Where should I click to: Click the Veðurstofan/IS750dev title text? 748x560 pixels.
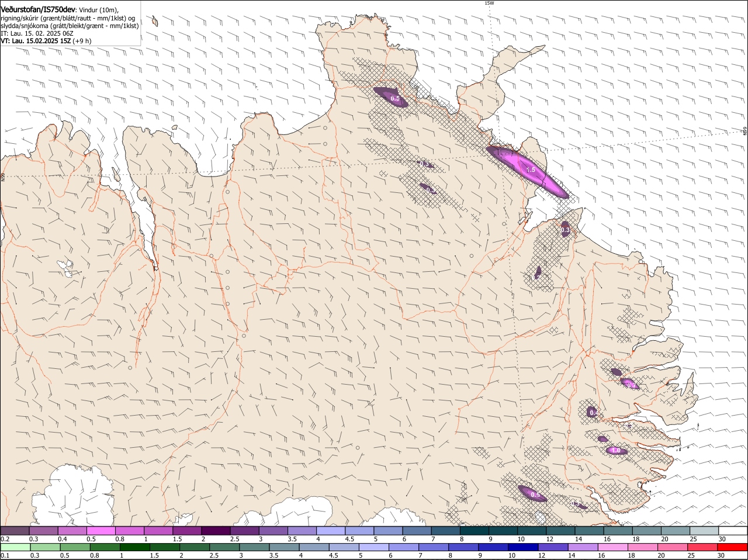pyautogui.click(x=38, y=9)
